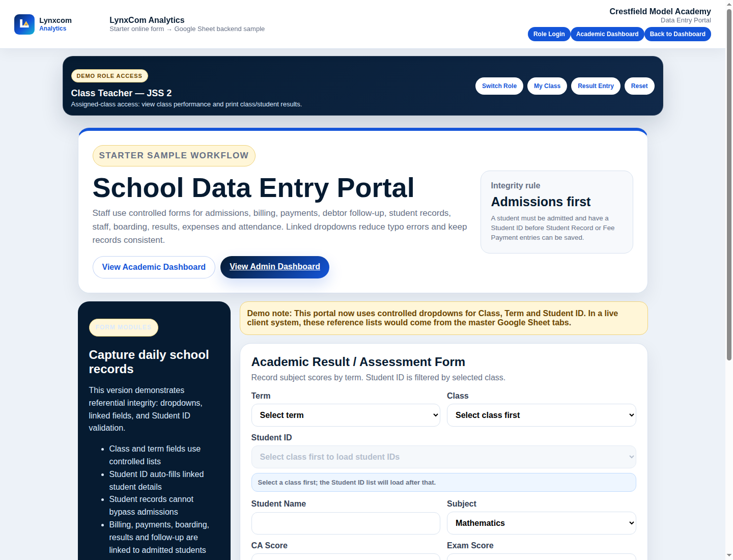Screen dimensions: 733x560
Task: Open the Subject dropdown showing Mathematics
Action: (x=542, y=523)
